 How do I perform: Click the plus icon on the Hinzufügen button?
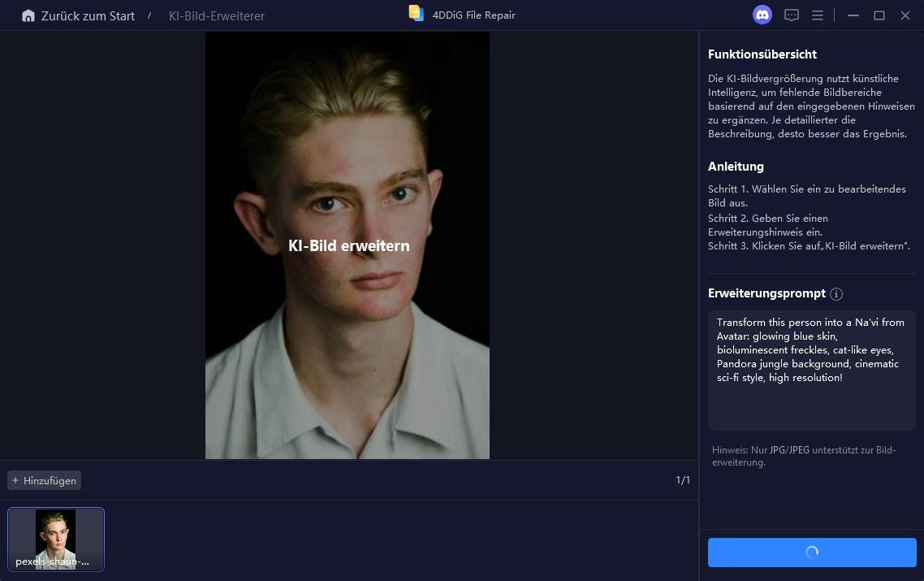(15, 480)
